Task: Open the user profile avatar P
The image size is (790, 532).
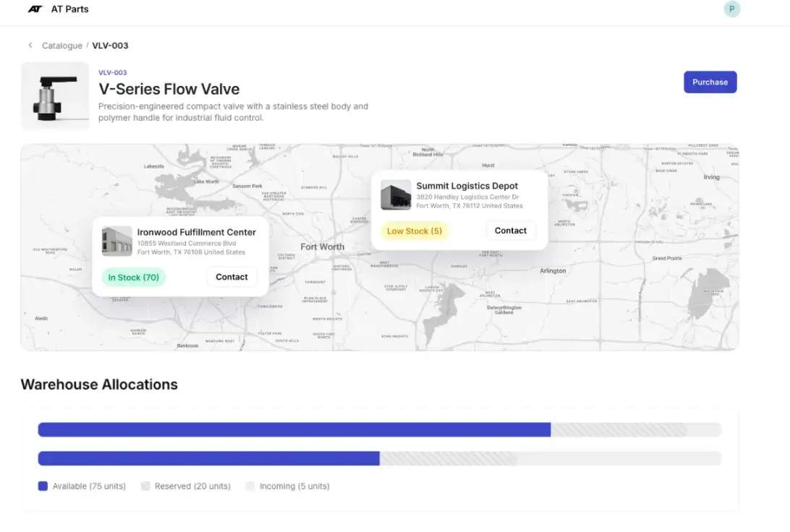Action: pyautogui.click(x=731, y=9)
